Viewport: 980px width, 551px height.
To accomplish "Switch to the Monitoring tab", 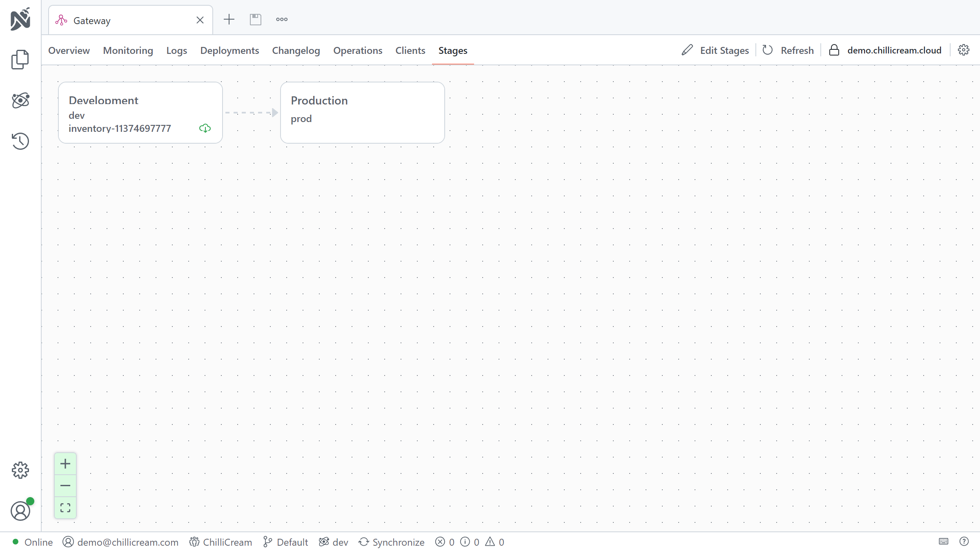I will click(x=128, y=51).
